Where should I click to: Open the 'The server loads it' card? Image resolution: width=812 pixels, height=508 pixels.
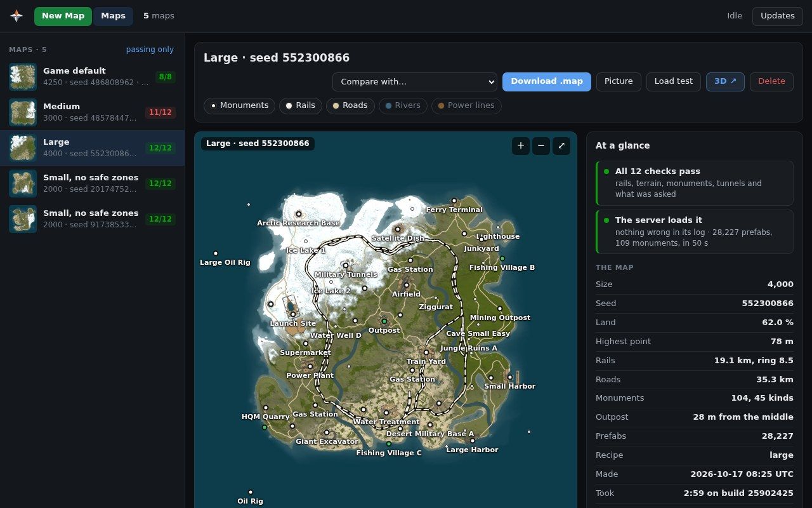pos(695,232)
